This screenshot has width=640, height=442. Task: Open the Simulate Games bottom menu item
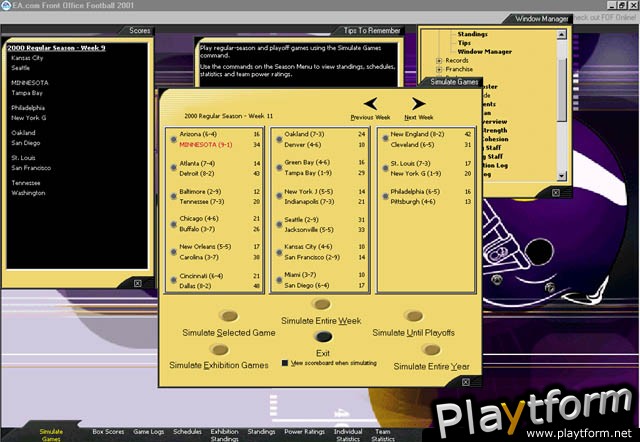[51, 435]
